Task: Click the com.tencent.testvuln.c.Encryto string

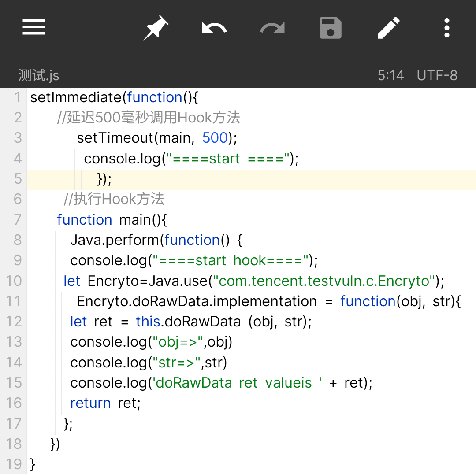Action: (x=324, y=281)
